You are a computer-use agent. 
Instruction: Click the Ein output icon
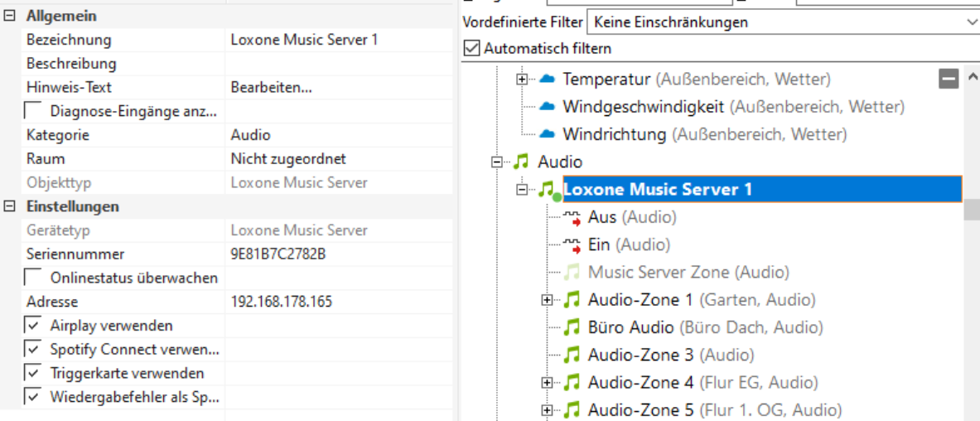[x=572, y=244]
